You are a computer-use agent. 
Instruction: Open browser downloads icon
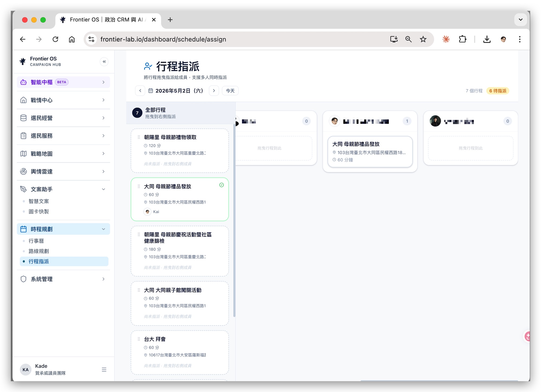(487, 39)
